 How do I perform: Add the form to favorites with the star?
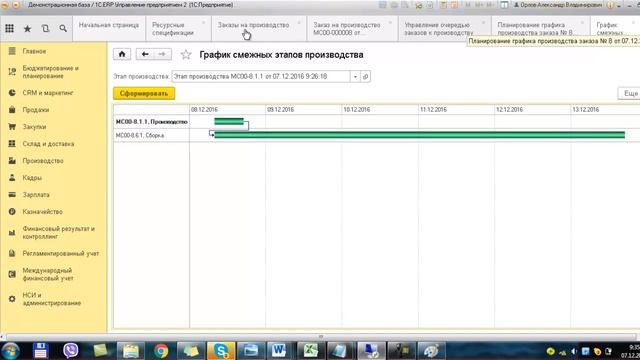pyautogui.click(x=186, y=55)
